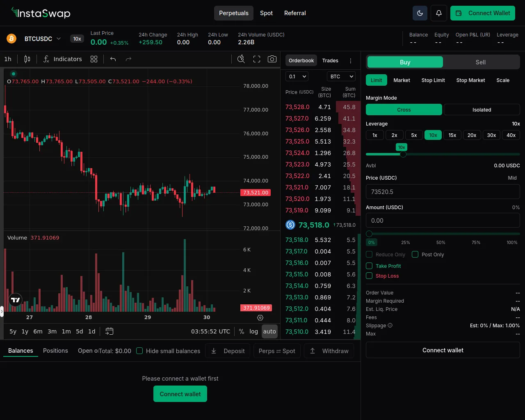Select the Buy side button
The height and width of the screenshot is (420, 525).
tap(405, 62)
